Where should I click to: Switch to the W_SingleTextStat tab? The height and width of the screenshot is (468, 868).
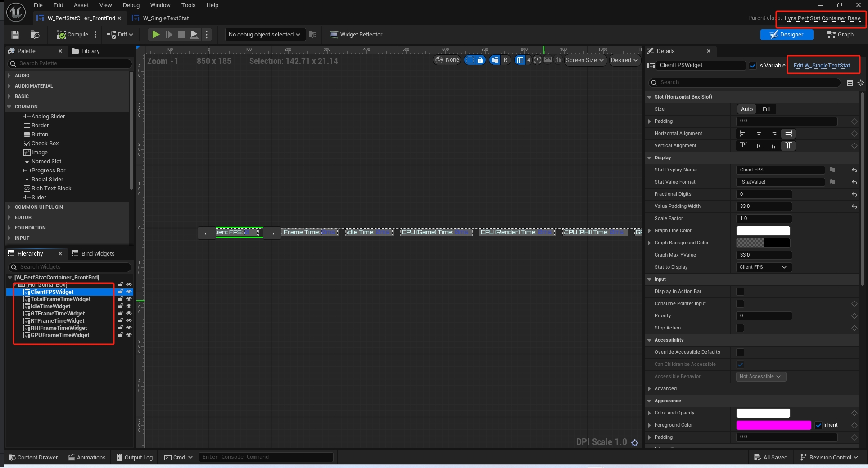pyautogui.click(x=165, y=18)
